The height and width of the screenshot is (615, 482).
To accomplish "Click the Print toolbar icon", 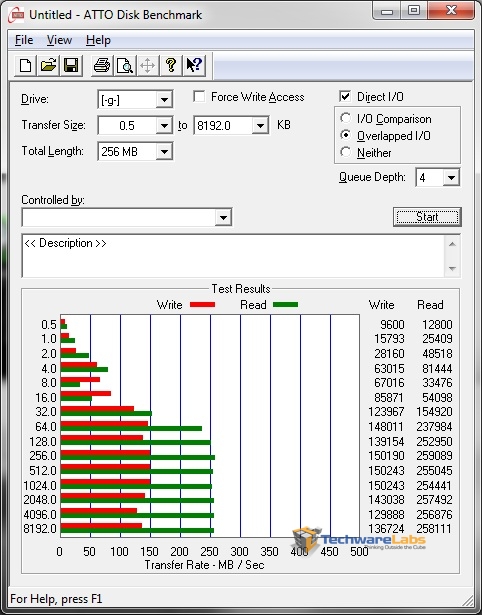I will [102, 65].
